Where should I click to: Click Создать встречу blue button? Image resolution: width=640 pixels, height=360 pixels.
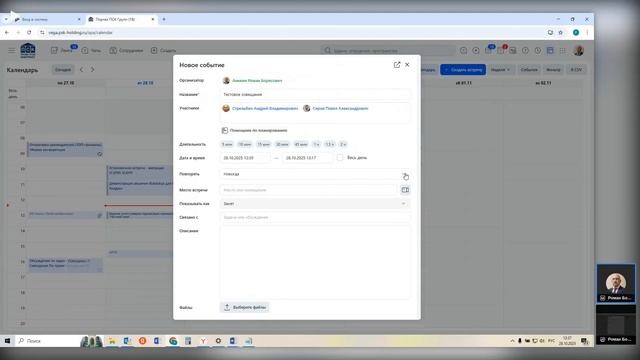pyautogui.click(x=463, y=69)
